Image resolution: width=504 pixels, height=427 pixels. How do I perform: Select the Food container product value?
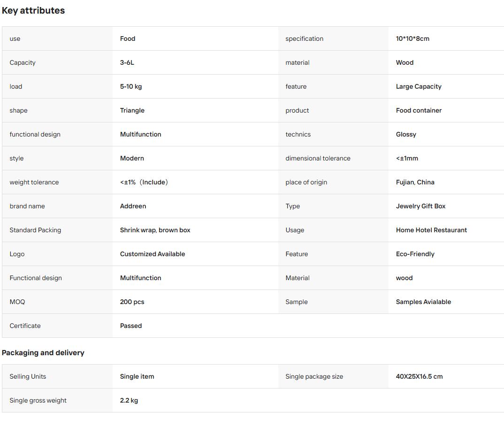(419, 111)
